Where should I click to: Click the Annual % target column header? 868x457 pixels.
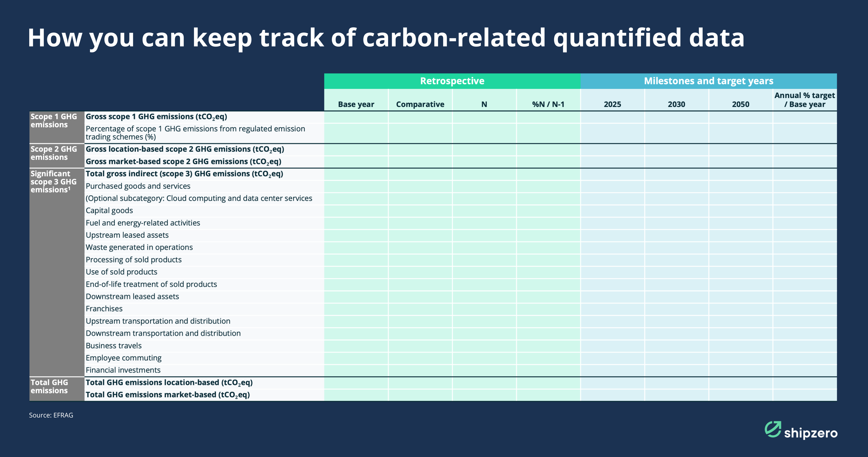click(x=804, y=100)
